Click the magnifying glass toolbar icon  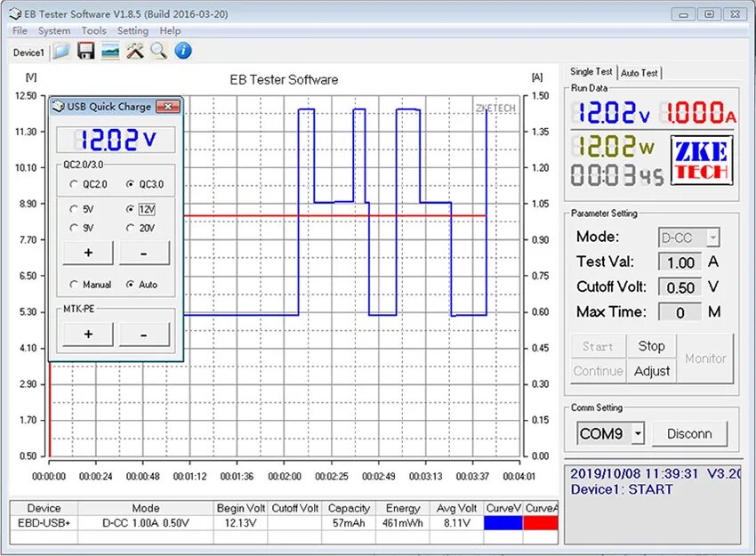point(158,51)
